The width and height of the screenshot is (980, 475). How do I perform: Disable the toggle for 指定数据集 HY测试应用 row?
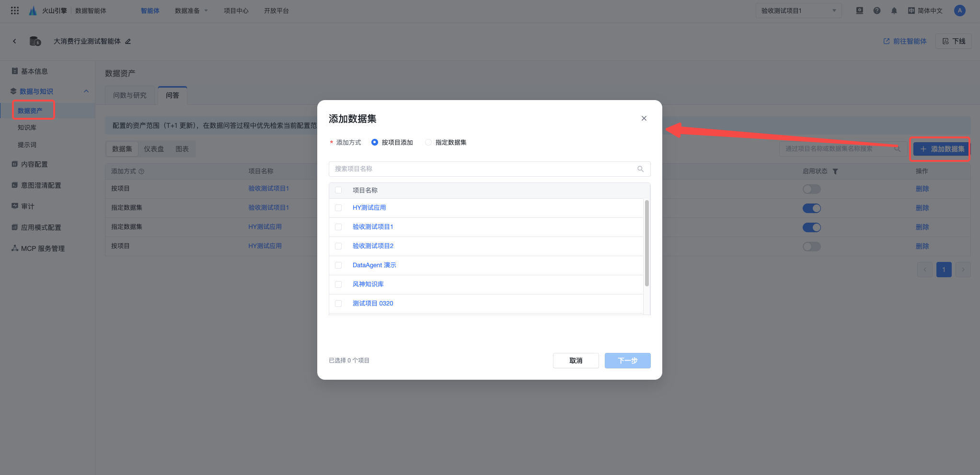812,227
